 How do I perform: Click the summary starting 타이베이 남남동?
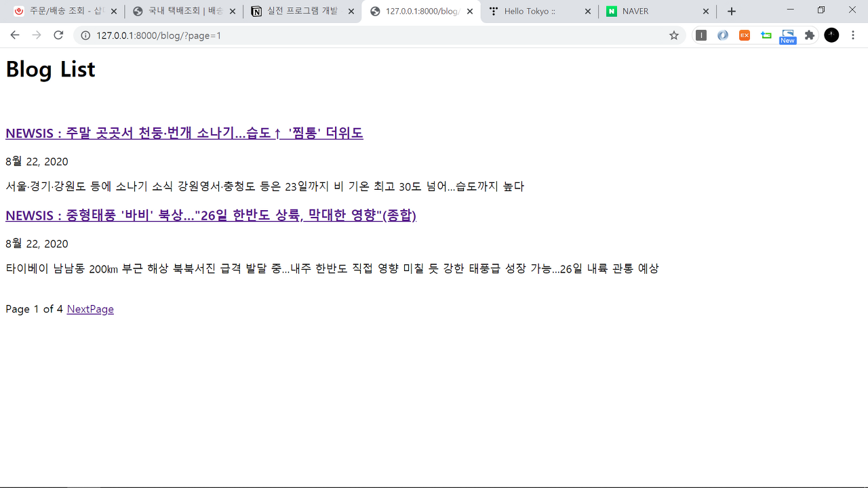coord(332,268)
